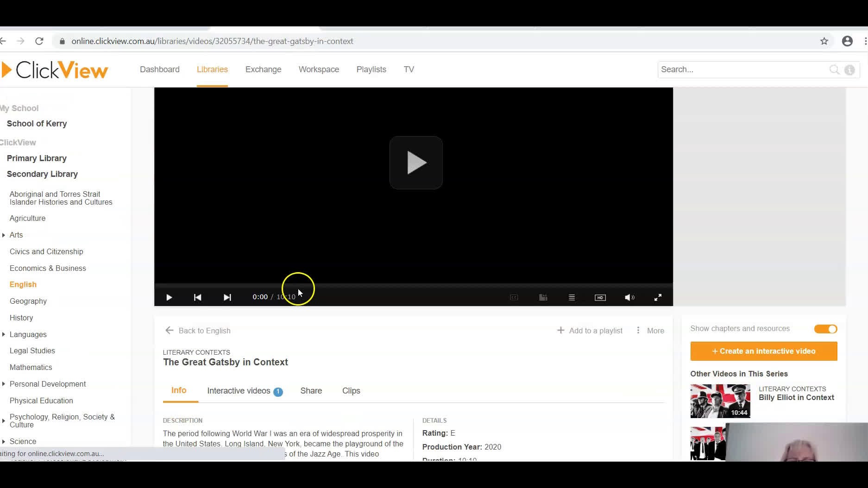Screen dimensions: 868x488
Task: Open the search info icon
Action: click(849, 69)
